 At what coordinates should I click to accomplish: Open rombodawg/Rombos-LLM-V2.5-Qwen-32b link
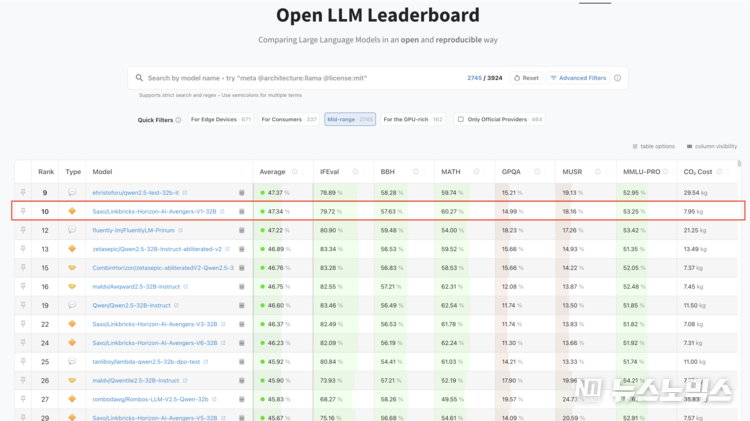click(150, 399)
